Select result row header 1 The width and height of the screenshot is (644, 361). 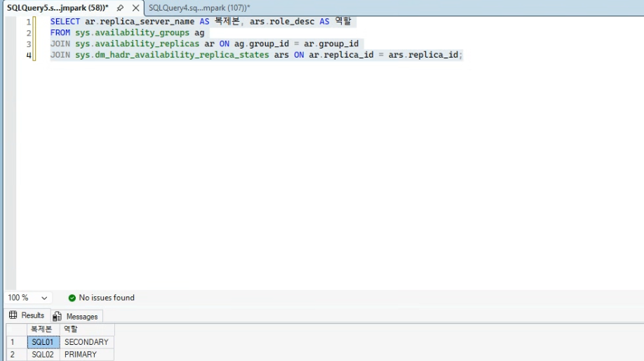coord(16,342)
